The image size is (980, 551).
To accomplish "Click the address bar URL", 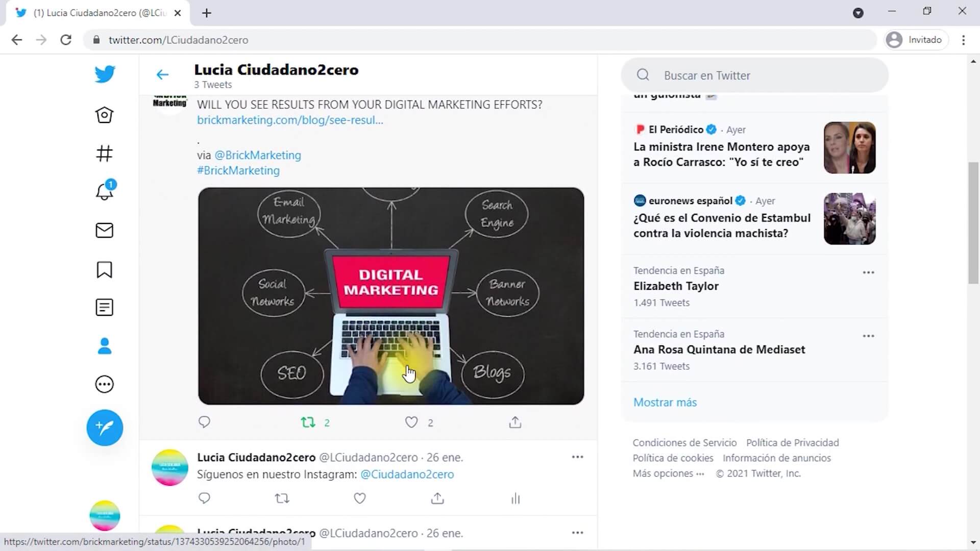I will click(x=178, y=40).
